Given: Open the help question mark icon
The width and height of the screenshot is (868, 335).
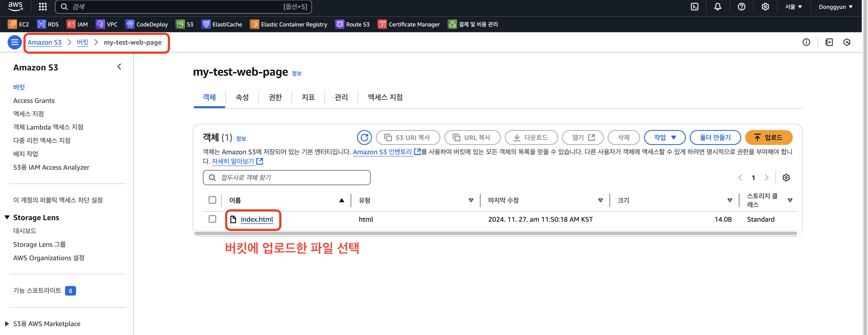Looking at the screenshot, I should click(x=741, y=7).
